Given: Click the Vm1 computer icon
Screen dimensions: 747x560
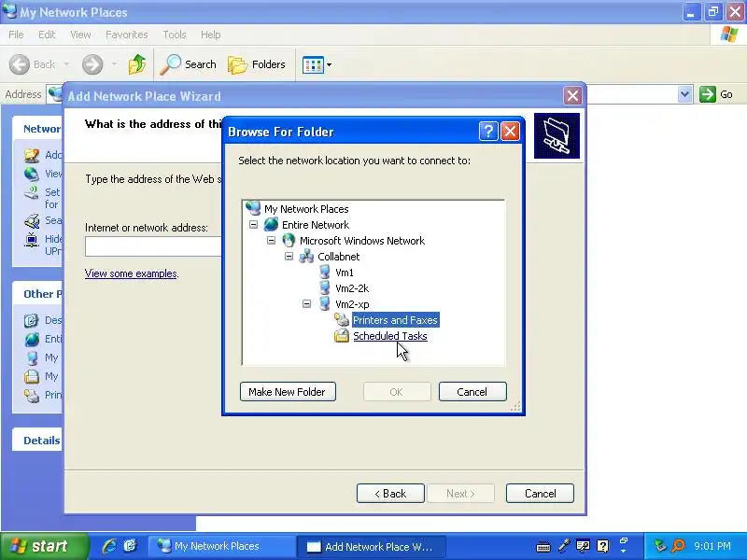Looking at the screenshot, I should (324, 273).
